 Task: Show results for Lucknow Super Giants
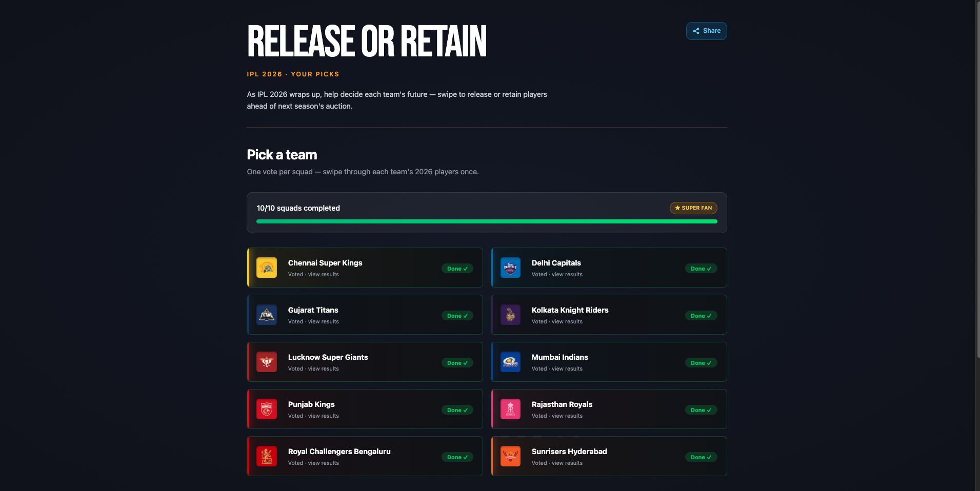pyautogui.click(x=313, y=369)
